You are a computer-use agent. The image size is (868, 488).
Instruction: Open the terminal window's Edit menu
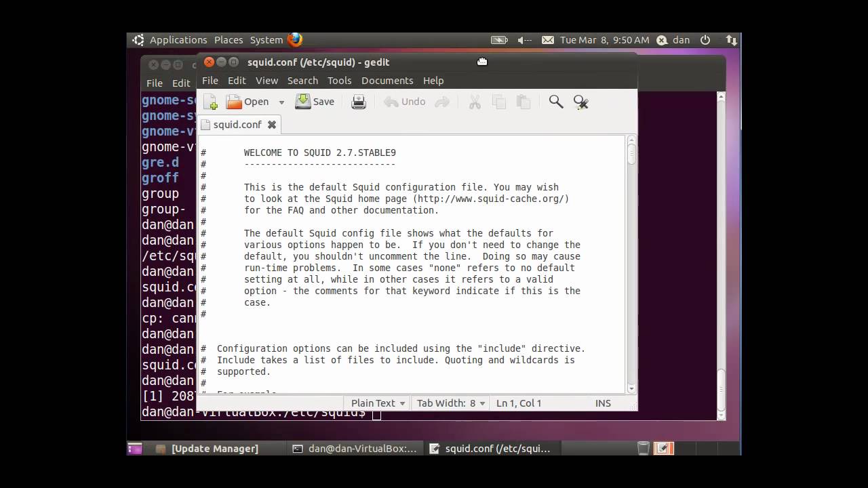pos(181,83)
